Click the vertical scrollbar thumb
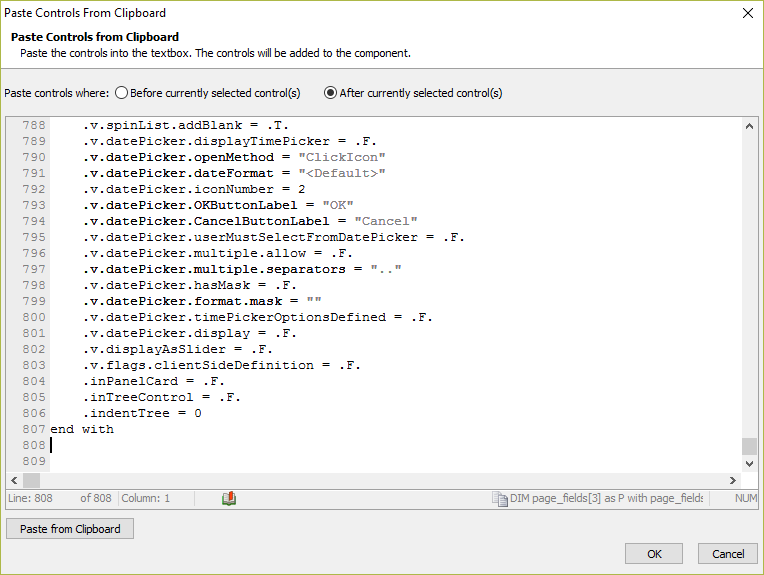The width and height of the screenshot is (764, 575). point(749,446)
